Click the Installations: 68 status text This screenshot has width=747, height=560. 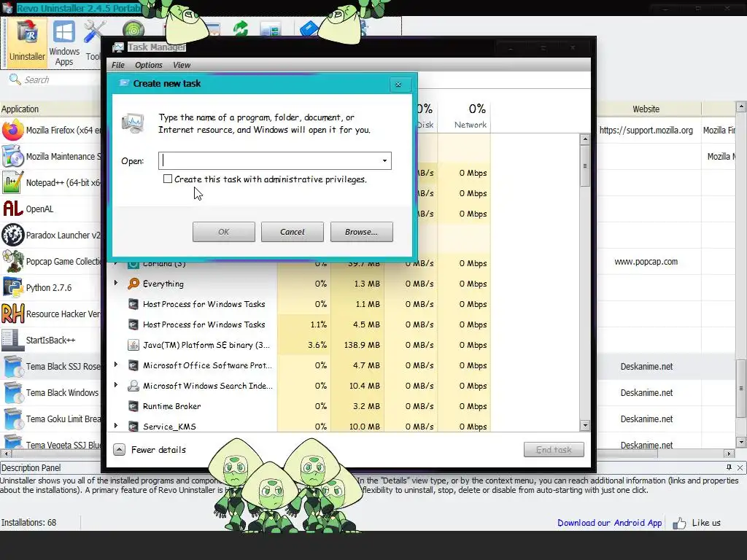(28, 522)
